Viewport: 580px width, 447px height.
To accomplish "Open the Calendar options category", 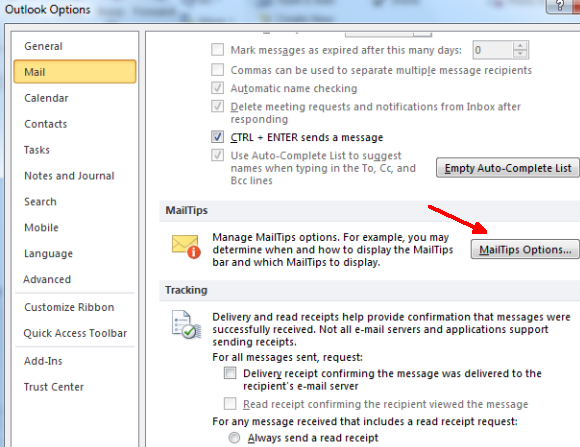I will 46,98.
